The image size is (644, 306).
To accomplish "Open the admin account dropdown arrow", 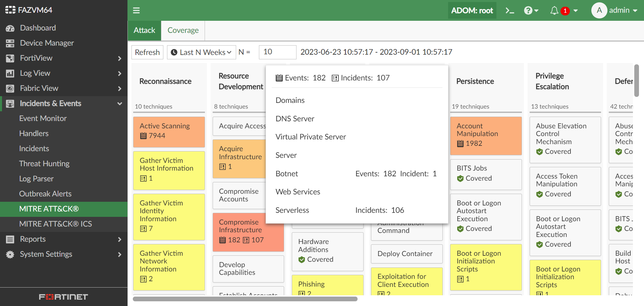I will click(635, 11).
